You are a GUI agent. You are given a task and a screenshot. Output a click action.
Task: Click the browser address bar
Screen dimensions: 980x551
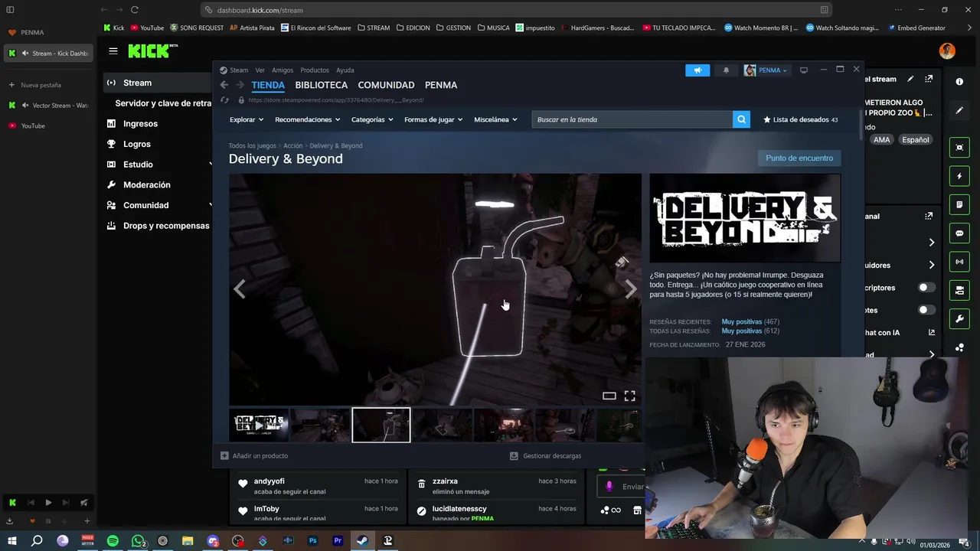click(x=517, y=10)
